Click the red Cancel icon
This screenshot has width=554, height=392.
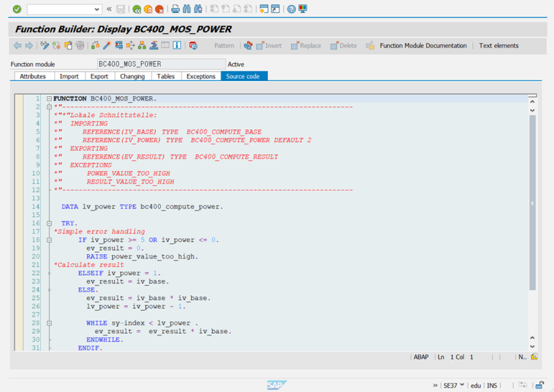click(159, 9)
